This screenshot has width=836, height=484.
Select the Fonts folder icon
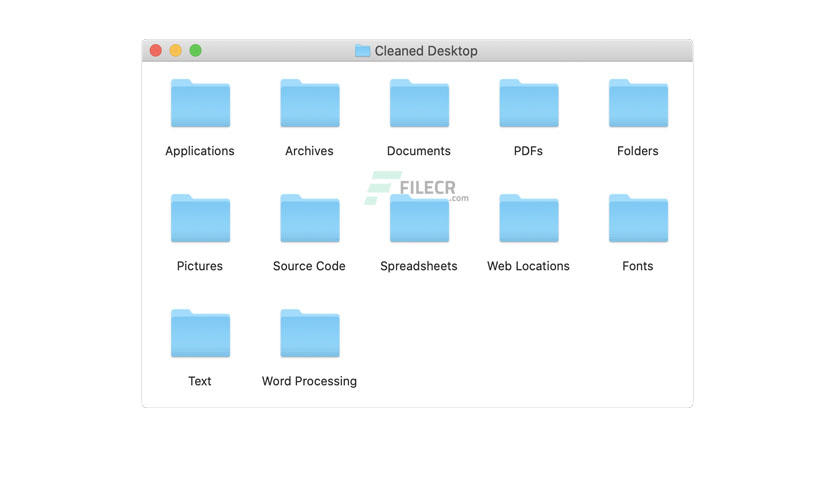point(638,219)
